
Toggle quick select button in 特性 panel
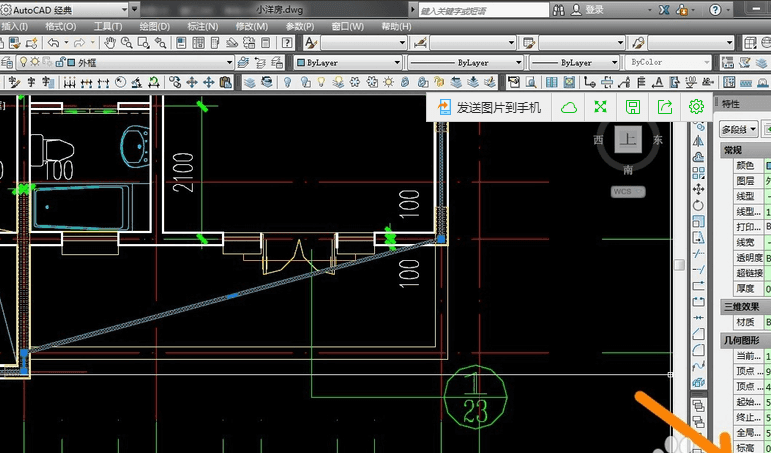click(766, 130)
